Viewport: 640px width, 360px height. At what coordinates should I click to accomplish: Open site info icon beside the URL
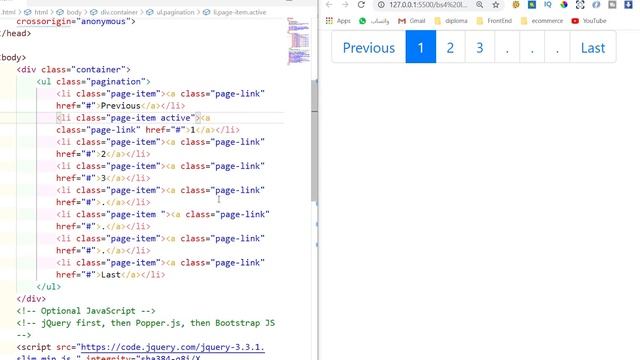[x=381, y=5]
